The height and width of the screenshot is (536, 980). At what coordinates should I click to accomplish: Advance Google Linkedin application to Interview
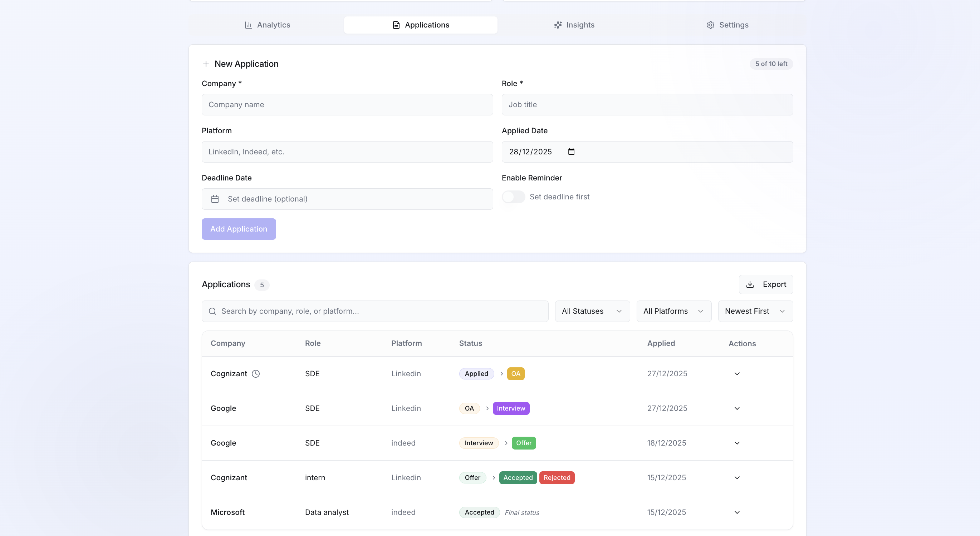(x=510, y=408)
